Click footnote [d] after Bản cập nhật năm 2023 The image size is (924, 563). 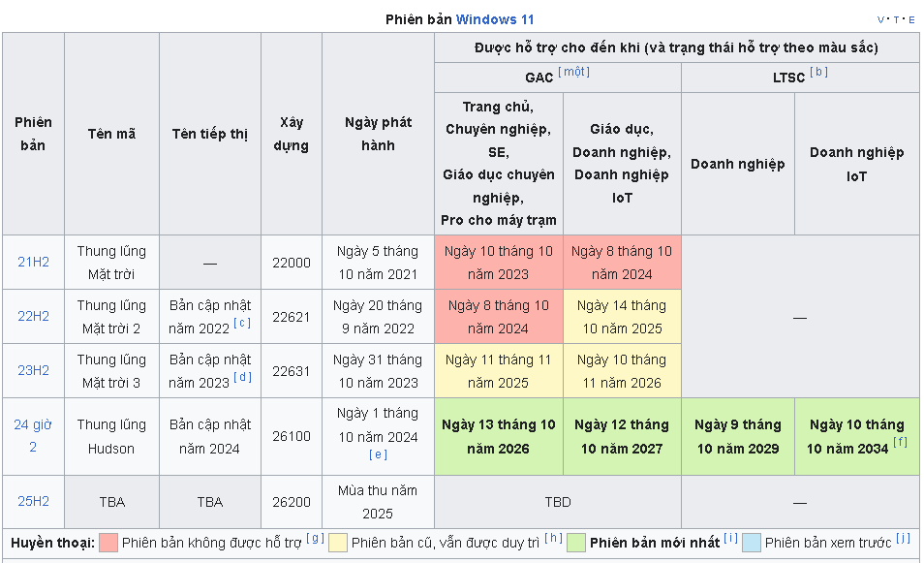[x=242, y=378]
